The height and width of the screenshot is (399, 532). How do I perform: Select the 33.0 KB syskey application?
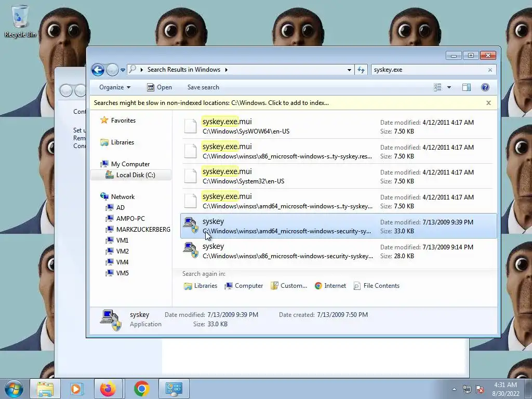point(338,226)
